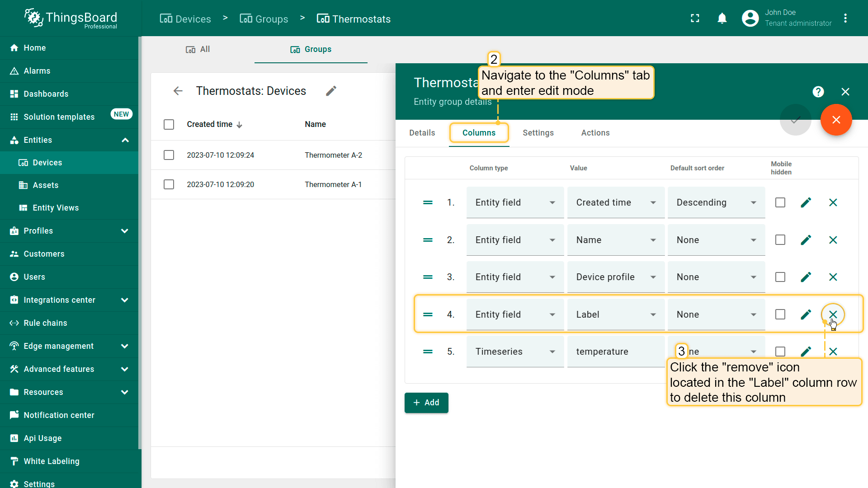Viewport: 868px width, 488px height.
Task: Remove the Label column row
Action: tap(833, 314)
